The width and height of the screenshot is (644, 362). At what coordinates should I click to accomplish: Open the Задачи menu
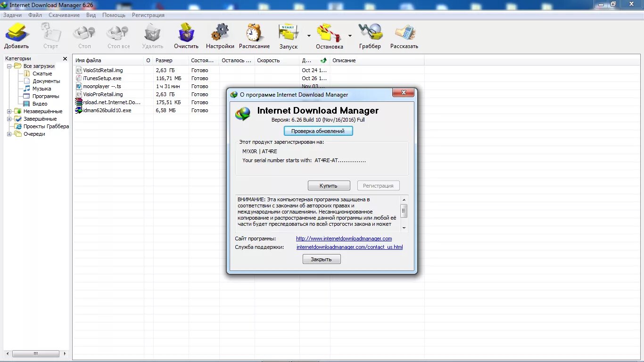click(x=12, y=15)
